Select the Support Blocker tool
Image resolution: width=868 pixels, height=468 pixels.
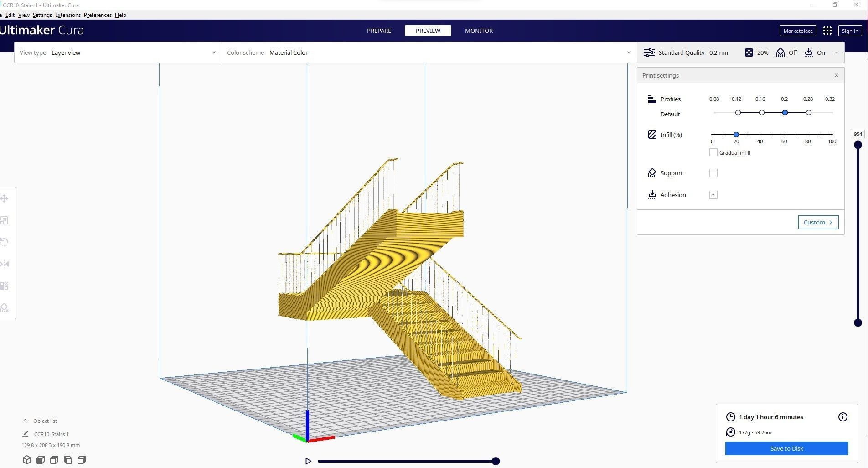coord(4,308)
